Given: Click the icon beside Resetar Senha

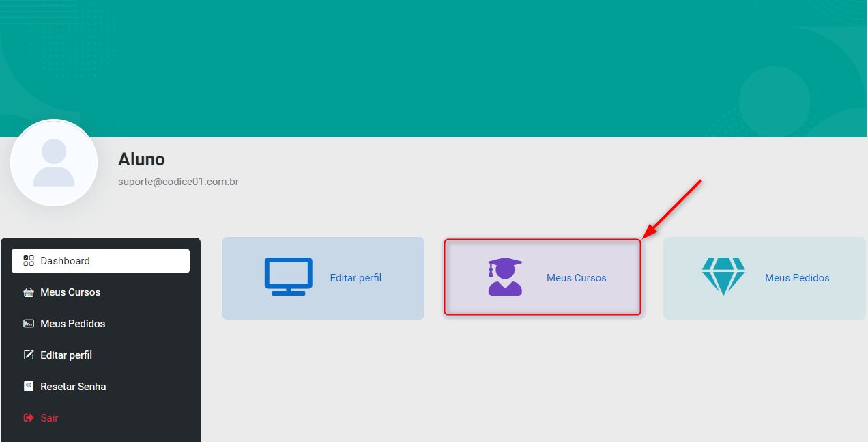Looking at the screenshot, I should tap(29, 387).
